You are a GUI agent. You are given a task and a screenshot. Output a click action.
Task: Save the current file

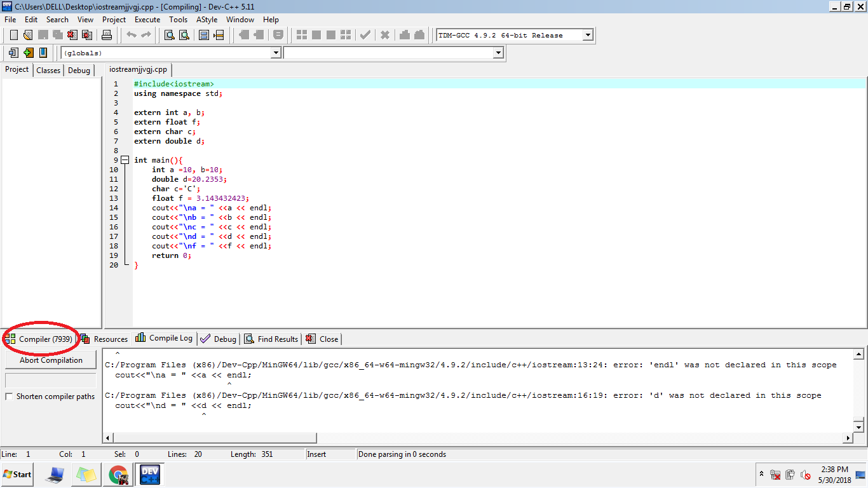click(x=43, y=35)
